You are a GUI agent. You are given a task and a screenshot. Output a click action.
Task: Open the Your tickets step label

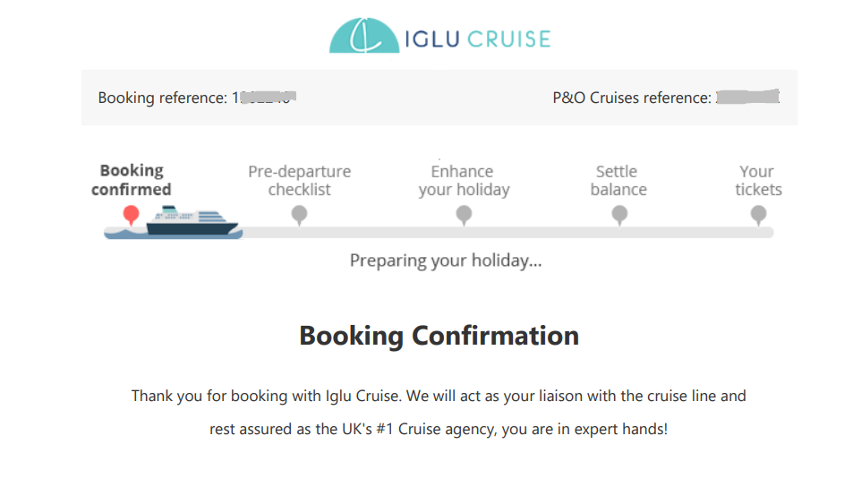tap(758, 180)
